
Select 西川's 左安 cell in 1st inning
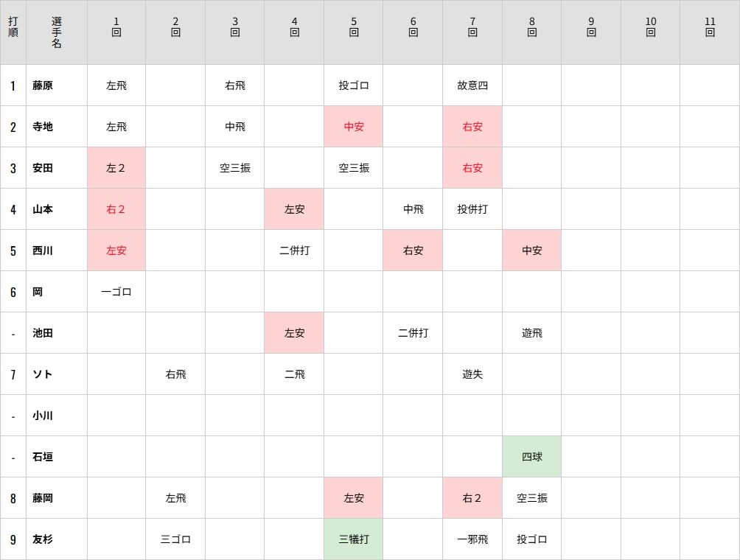pyautogui.click(x=116, y=251)
